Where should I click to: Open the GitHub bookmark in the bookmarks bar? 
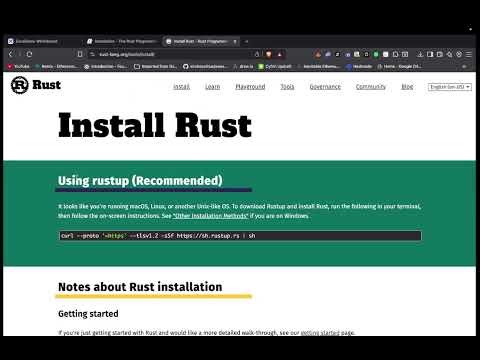[x=205, y=67]
